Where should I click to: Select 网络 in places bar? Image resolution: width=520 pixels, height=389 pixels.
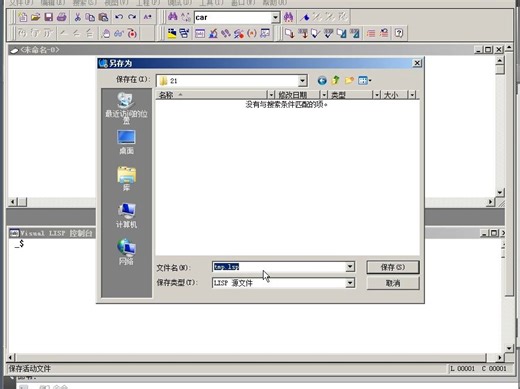coord(126,252)
